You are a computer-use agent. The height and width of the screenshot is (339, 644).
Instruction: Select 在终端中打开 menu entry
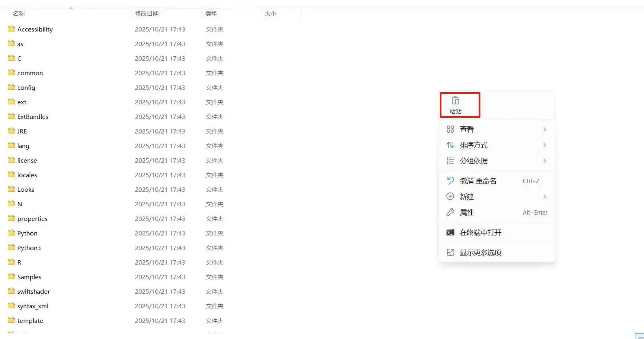point(480,233)
